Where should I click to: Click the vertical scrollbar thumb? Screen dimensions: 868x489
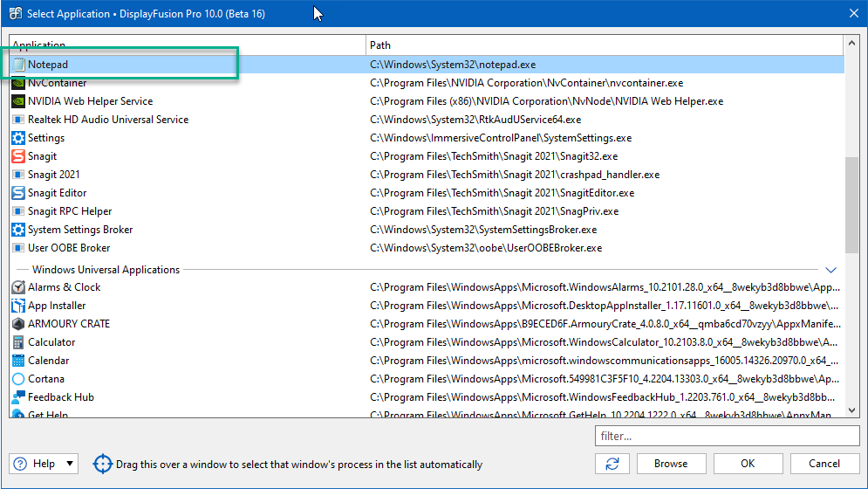[x=851, y=205]
